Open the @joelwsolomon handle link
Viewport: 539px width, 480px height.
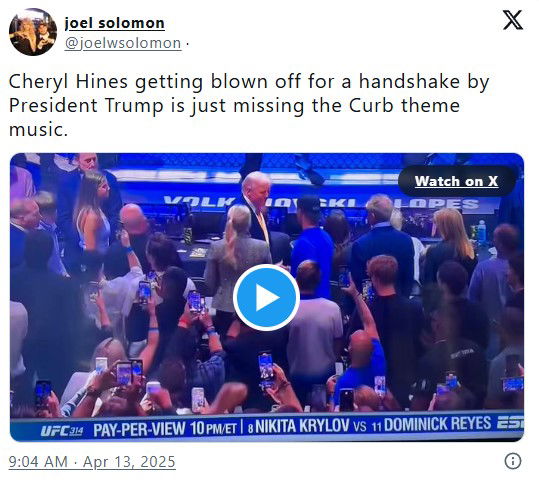123,43
